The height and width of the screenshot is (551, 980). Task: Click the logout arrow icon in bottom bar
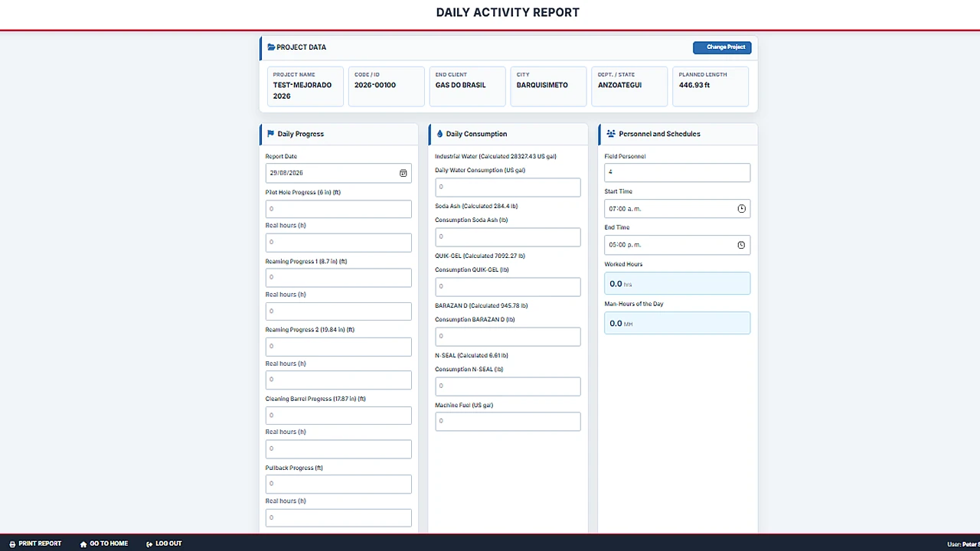[149, 544]
